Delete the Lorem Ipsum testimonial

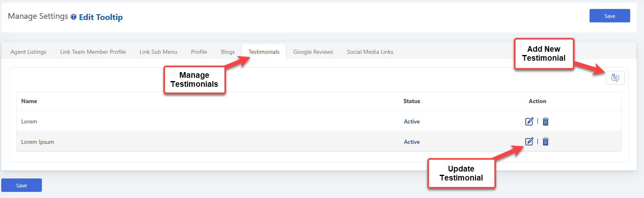(x=546, y=141)
